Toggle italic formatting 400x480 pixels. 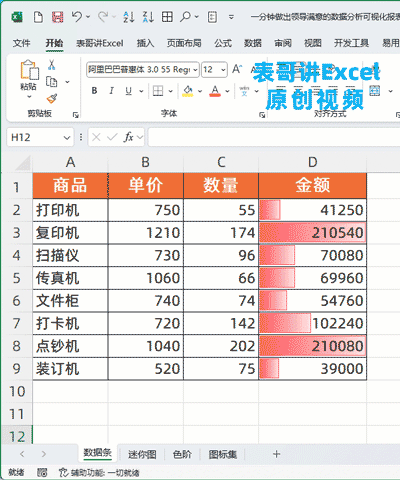[111, 91]
